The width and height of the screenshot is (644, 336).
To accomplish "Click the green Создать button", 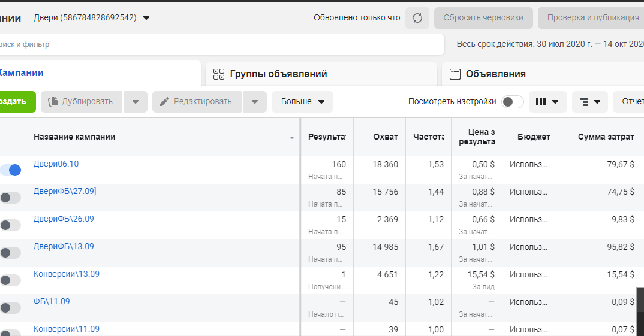I will [17, 102].
